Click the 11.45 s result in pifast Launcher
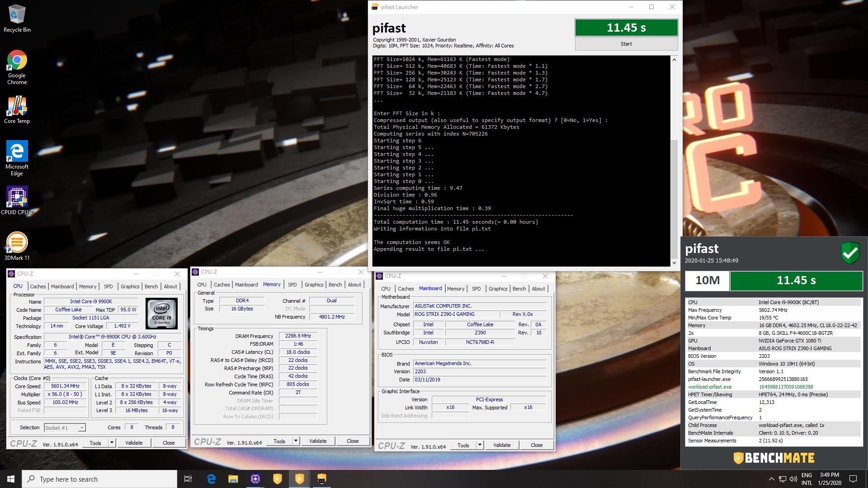The width and height of the screenshot is (868, 488). tap(626, 28)
